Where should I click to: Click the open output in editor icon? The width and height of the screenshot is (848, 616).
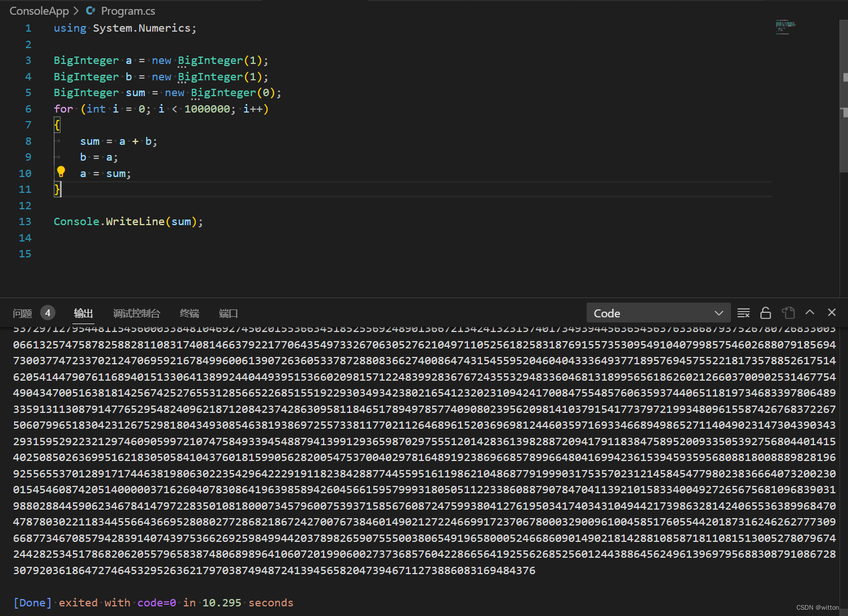tap(788, 313)
